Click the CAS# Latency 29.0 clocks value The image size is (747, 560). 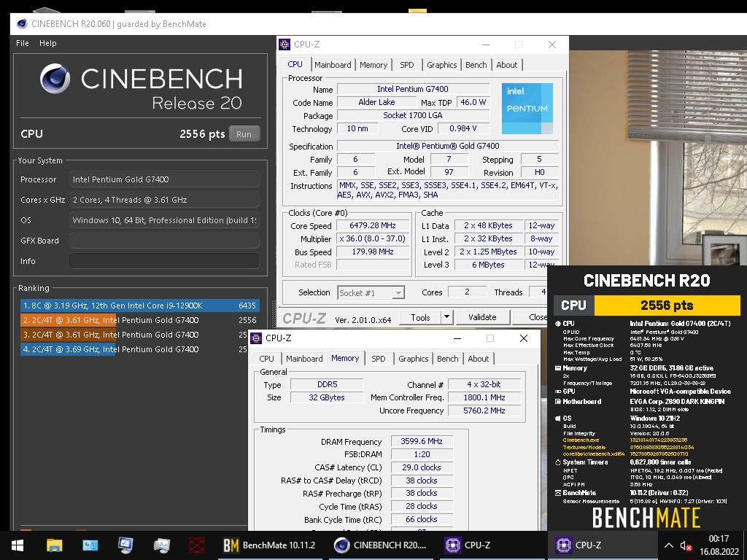pyautogui.click(x=422, y=467)
